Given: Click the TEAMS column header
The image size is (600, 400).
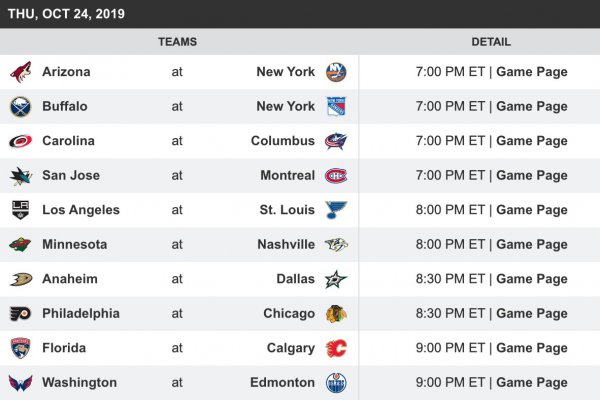Looking at the screenshot, I should pyautogui.click(x=177, y=42).
